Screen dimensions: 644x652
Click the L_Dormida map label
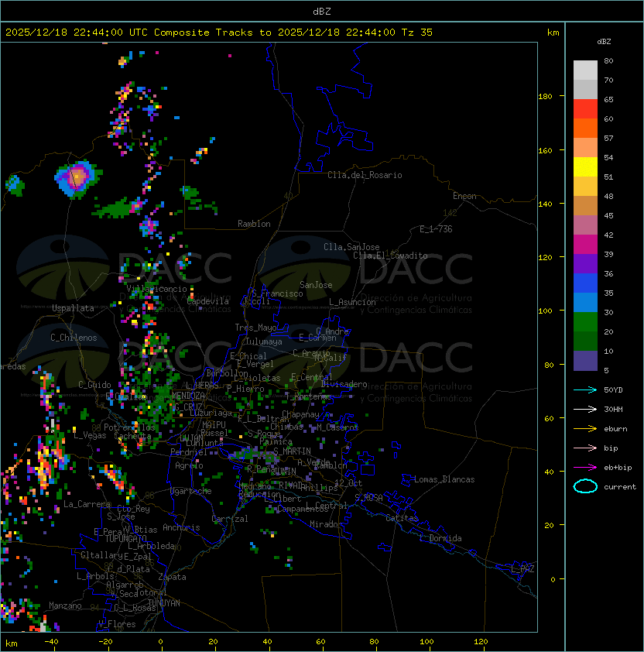440,538
